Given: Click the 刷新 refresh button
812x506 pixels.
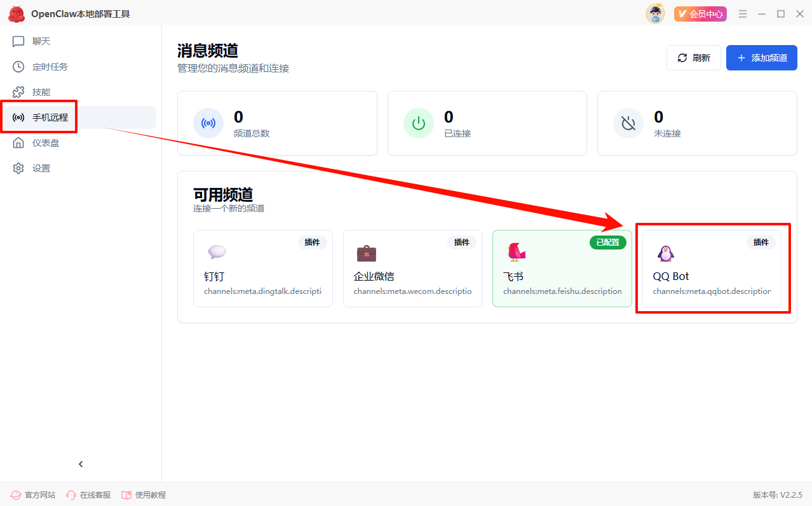Looking at the screenshot, I should (693, 58).
